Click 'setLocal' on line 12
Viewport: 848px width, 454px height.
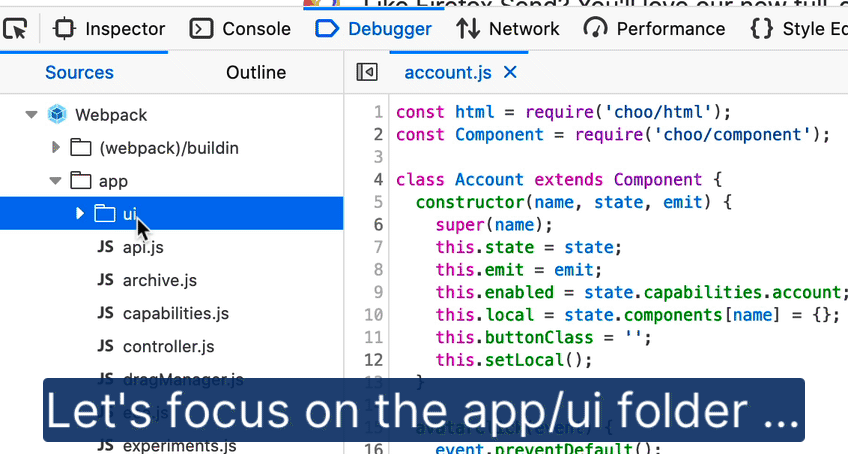click(x=524, y=360)
